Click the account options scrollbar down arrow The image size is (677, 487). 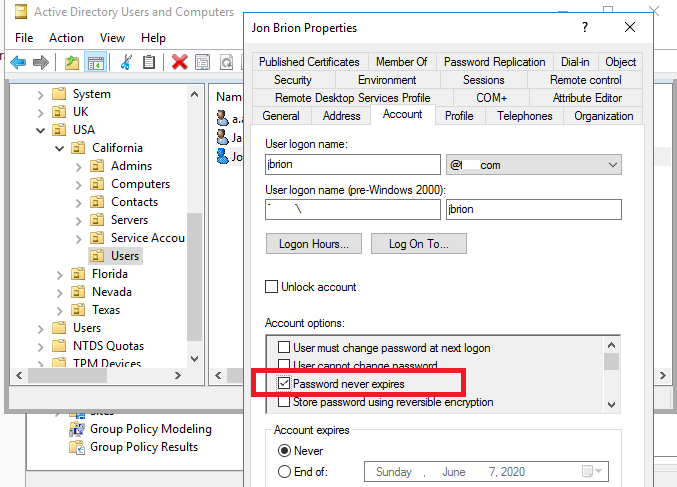[x=611, y=405]
